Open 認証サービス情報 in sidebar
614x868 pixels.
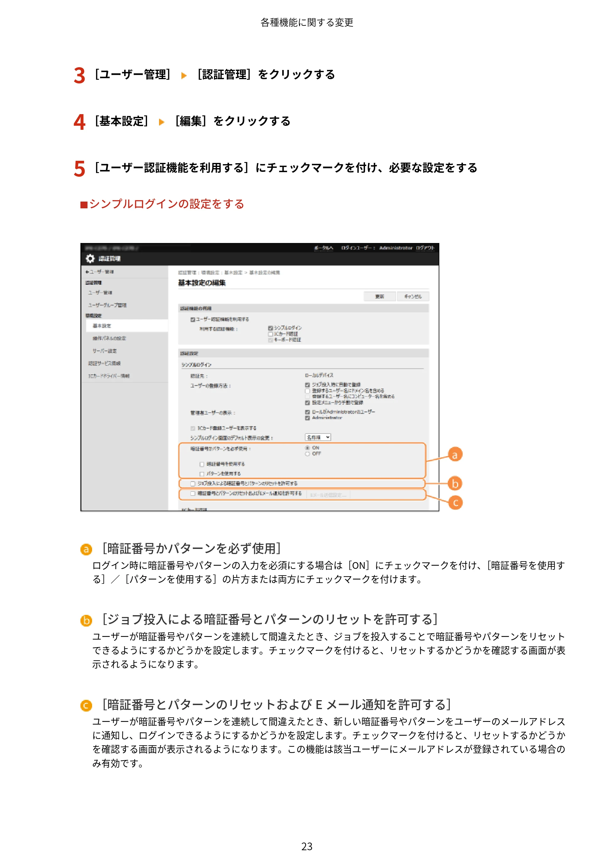104,363
